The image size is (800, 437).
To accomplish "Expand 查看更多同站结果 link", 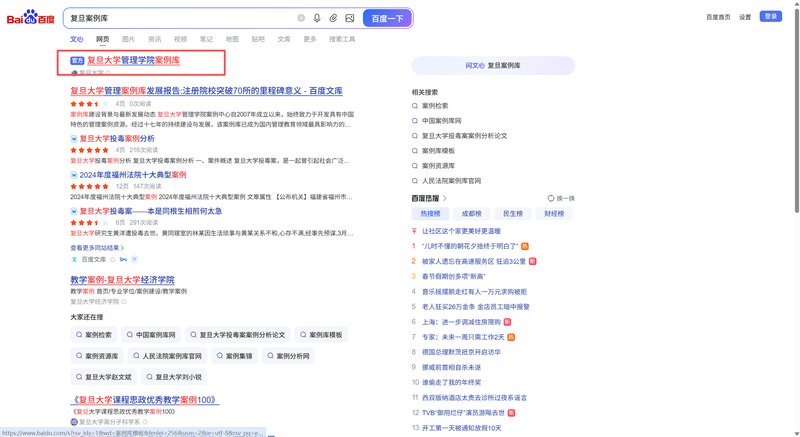I will click(97, 248).
